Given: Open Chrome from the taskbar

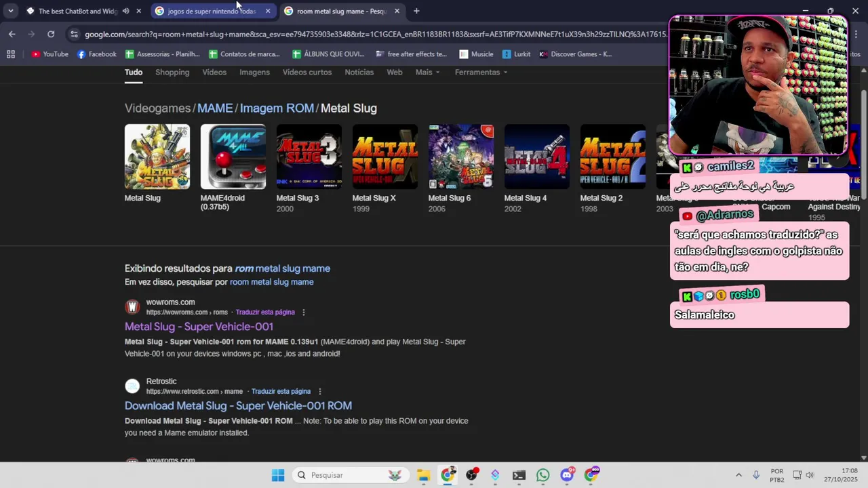Looking at the screenshot, I should pos(448,475).
